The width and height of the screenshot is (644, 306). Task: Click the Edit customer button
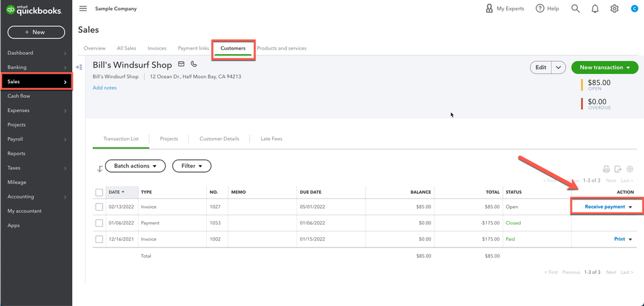click(x=541, y=67)
